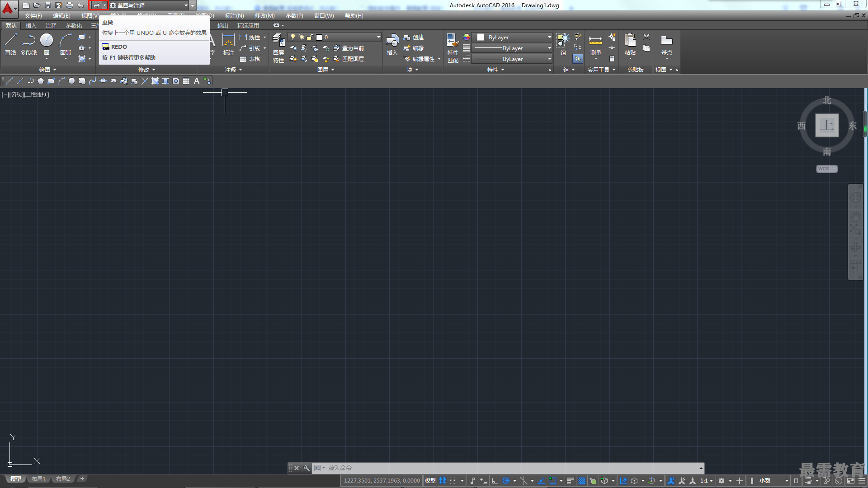Toggle snap mode in status bar
This screenshot has height=488, width=868.
coord(453,481)
